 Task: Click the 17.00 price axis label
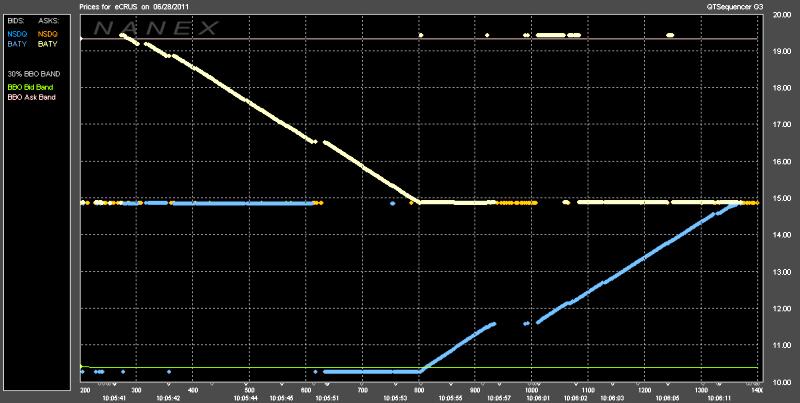click(780, 125)
